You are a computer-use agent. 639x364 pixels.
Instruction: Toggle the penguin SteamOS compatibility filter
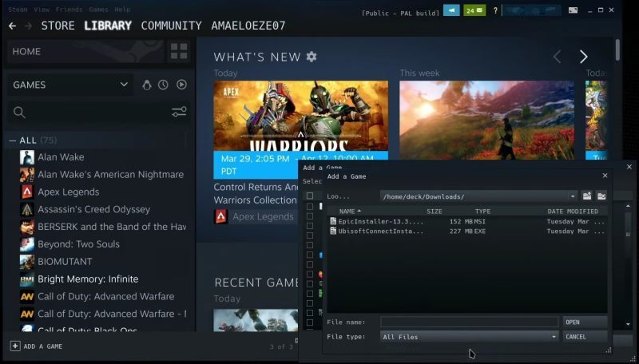147,85
